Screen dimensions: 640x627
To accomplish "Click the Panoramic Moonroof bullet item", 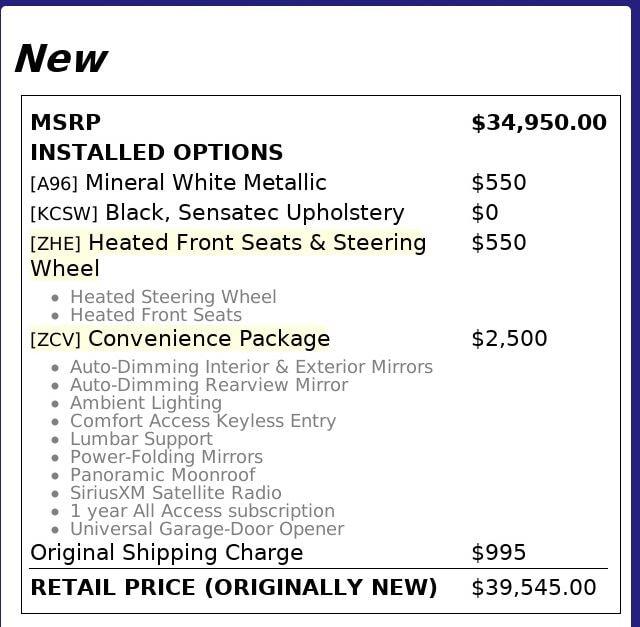I will [x=162, y=475].
